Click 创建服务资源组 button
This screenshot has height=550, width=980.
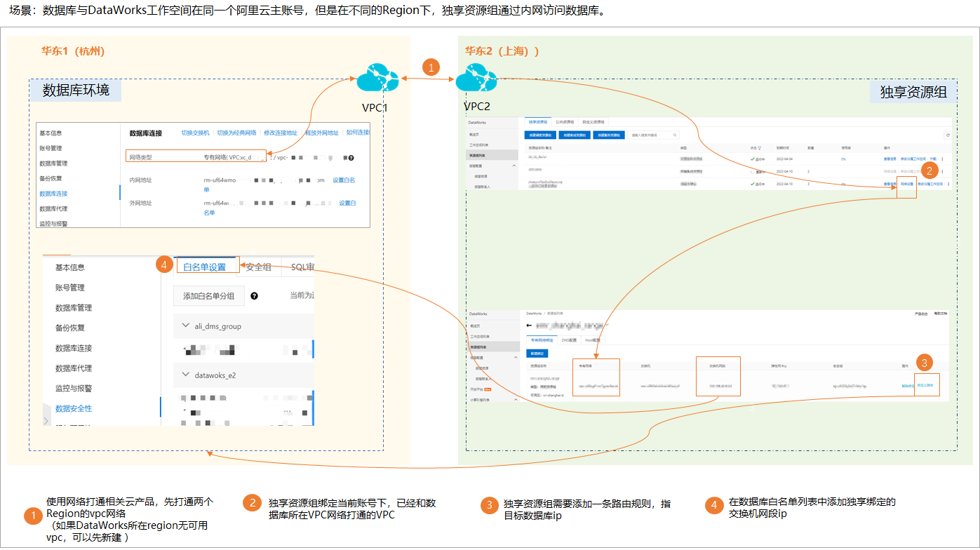pos(609,135)
